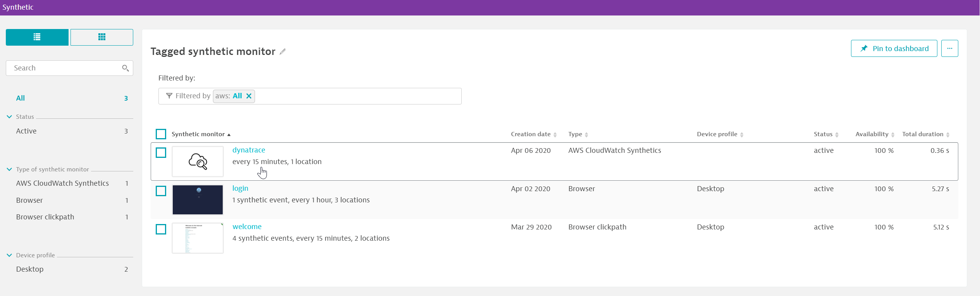Screen dimensions: 980x296
Task: Click '1 synthetic event, every 1 hour' text
Action: coord(282,200)
